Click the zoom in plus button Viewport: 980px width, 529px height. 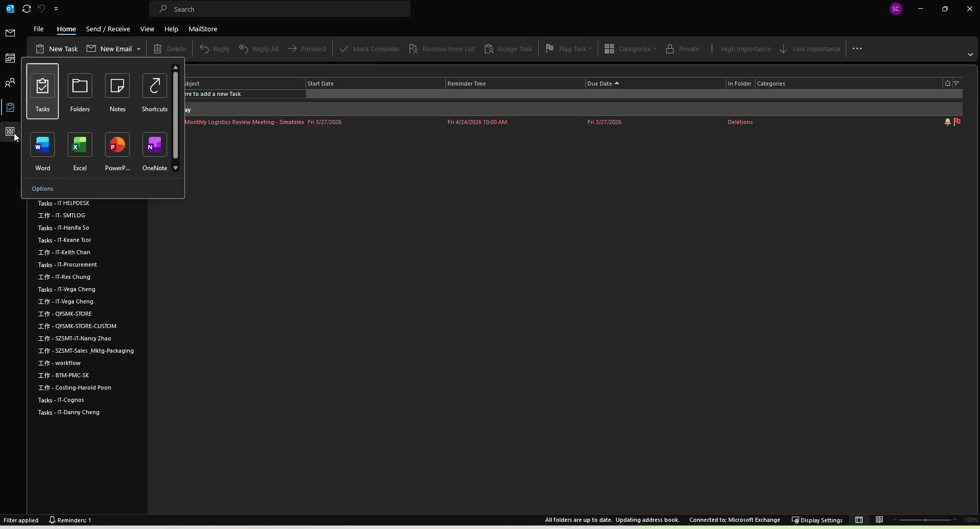955,520
